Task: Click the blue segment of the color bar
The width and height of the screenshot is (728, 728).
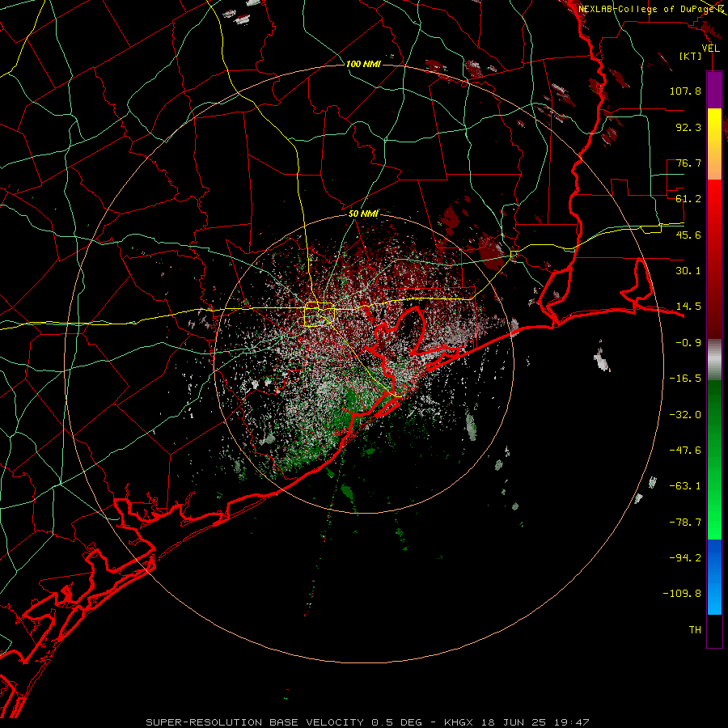Action: click(x=714, y=577)
